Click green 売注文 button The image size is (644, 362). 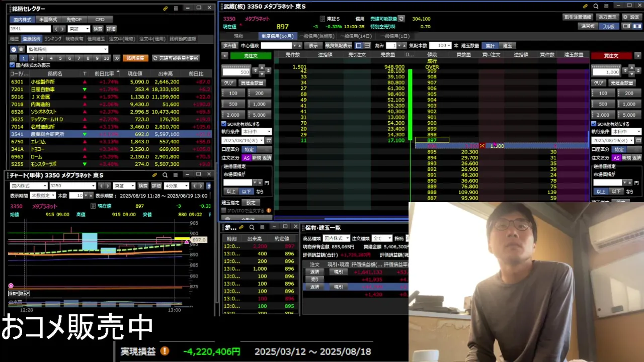pyautogui.click(x=251, y=56)
